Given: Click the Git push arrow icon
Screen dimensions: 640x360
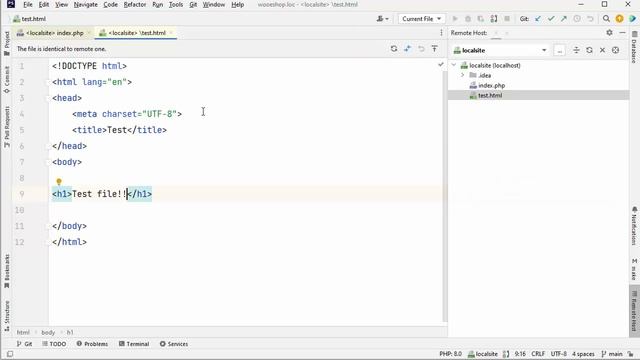Looking at the screenshot, I should click(x=564, y=19).
